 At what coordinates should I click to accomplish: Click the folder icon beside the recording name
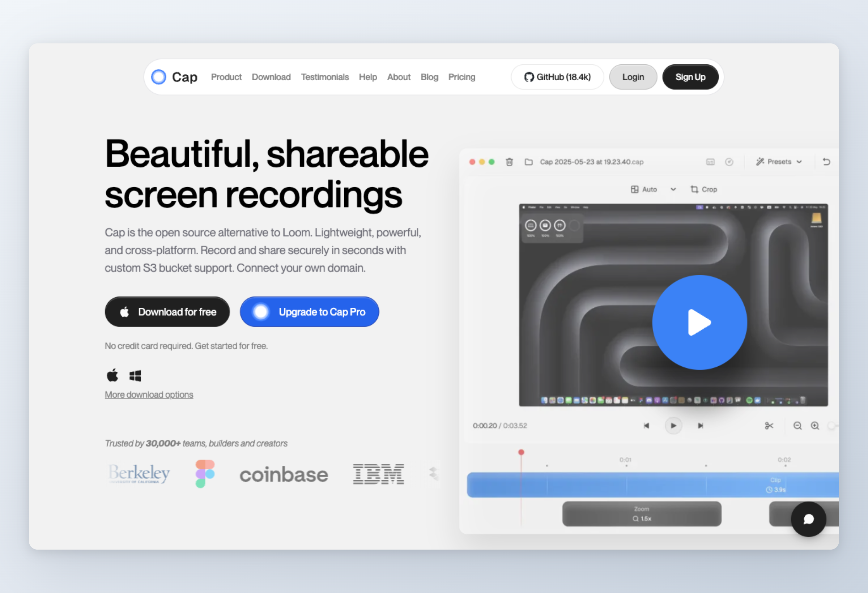528,162
